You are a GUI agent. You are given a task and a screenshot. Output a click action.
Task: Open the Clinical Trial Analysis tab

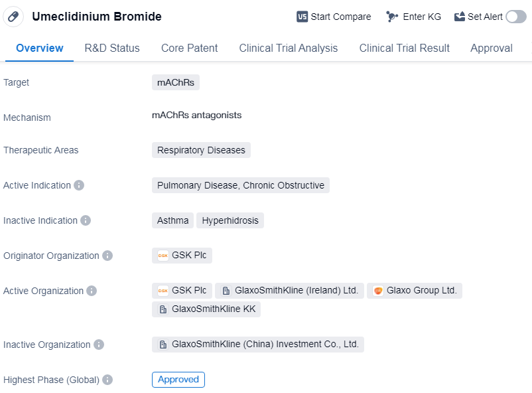coord(288,48)
